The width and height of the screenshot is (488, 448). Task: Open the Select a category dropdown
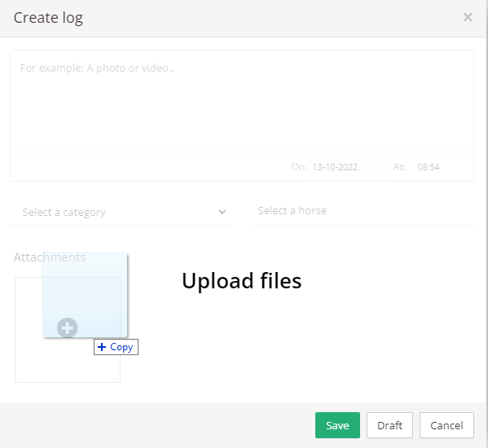click(x=120, y=212)
